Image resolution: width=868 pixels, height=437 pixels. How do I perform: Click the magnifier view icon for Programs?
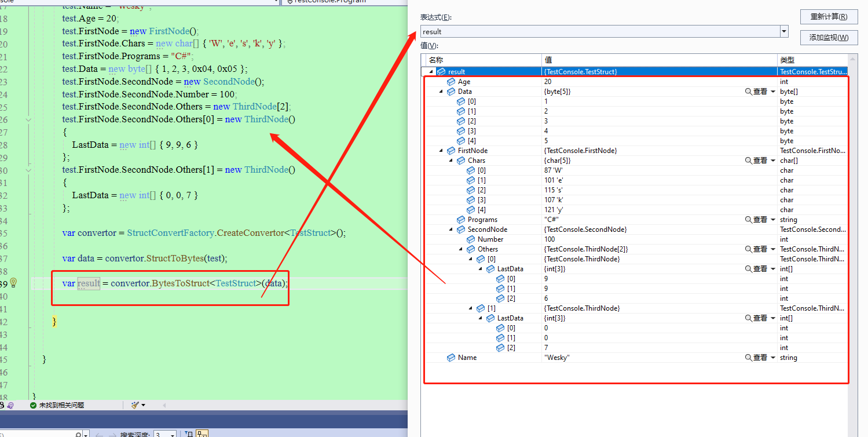click(x=748, y=220)
